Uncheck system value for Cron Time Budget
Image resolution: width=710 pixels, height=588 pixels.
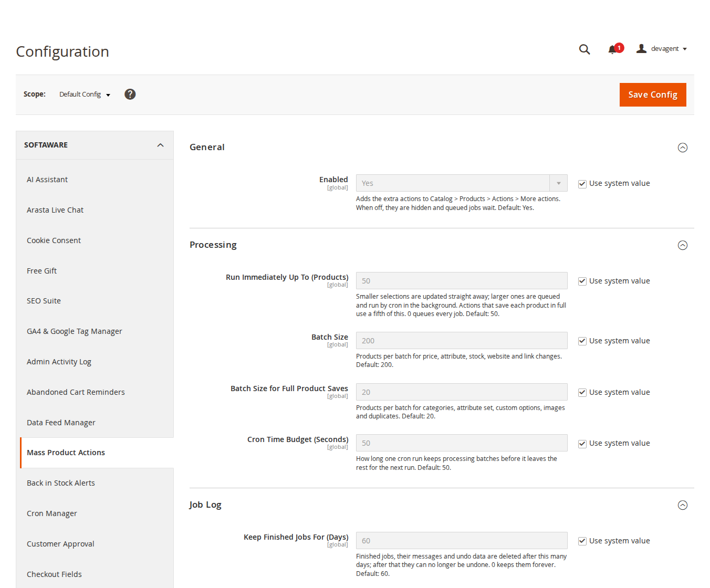click(582, 444)
